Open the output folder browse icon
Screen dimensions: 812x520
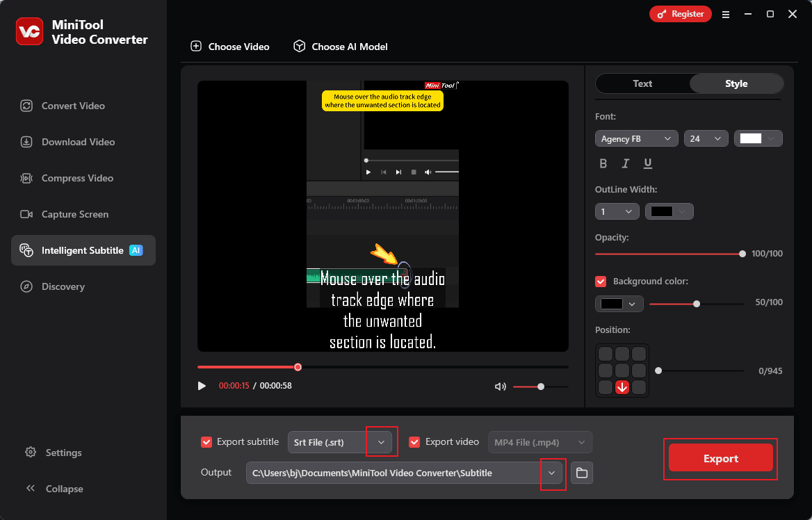[x=582, y=473]
